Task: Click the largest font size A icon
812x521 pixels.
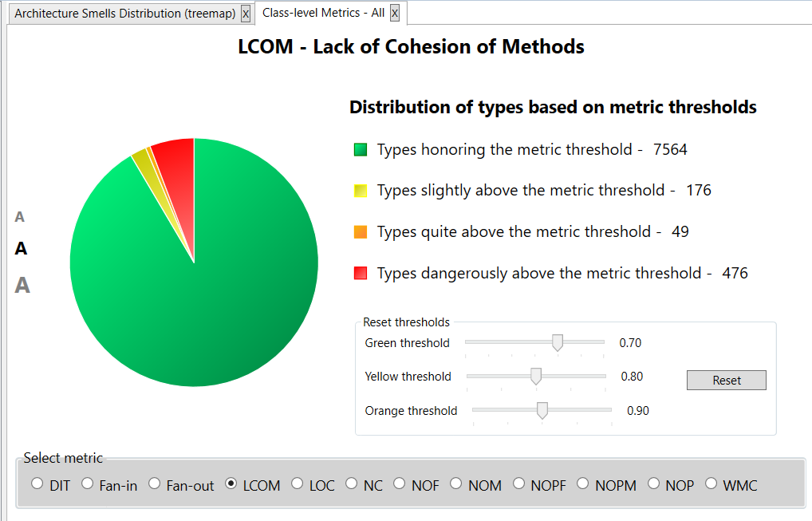Action: [x=22, y=285]
